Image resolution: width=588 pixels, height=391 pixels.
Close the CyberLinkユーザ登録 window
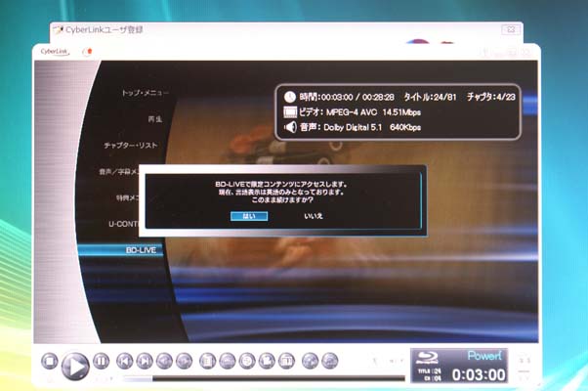pos(511,29)
